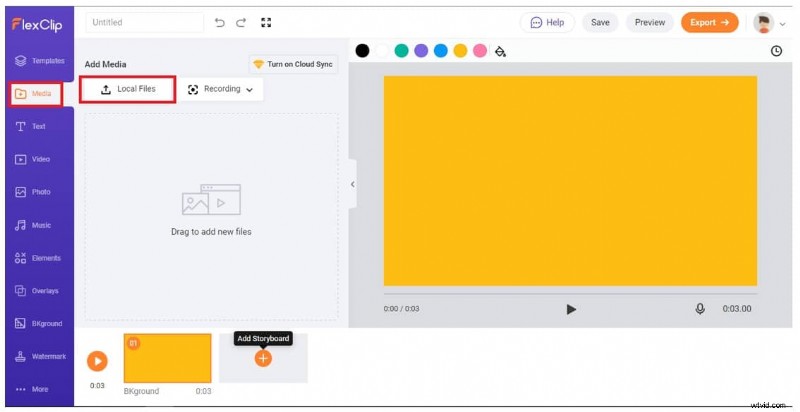The height and width of the screenshot is (412, 800).
Task: Open the Help chat
Action: [547, 22]
